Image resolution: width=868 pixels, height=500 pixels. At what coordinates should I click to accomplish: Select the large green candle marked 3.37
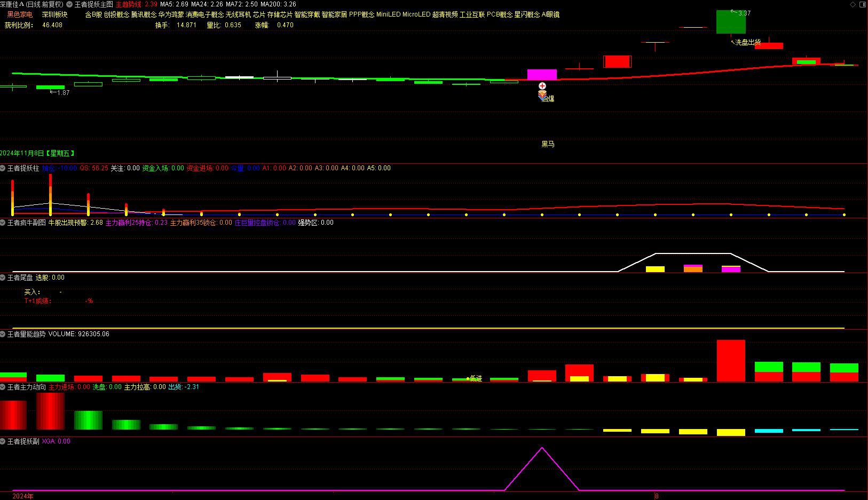click(x=731, y=21)
